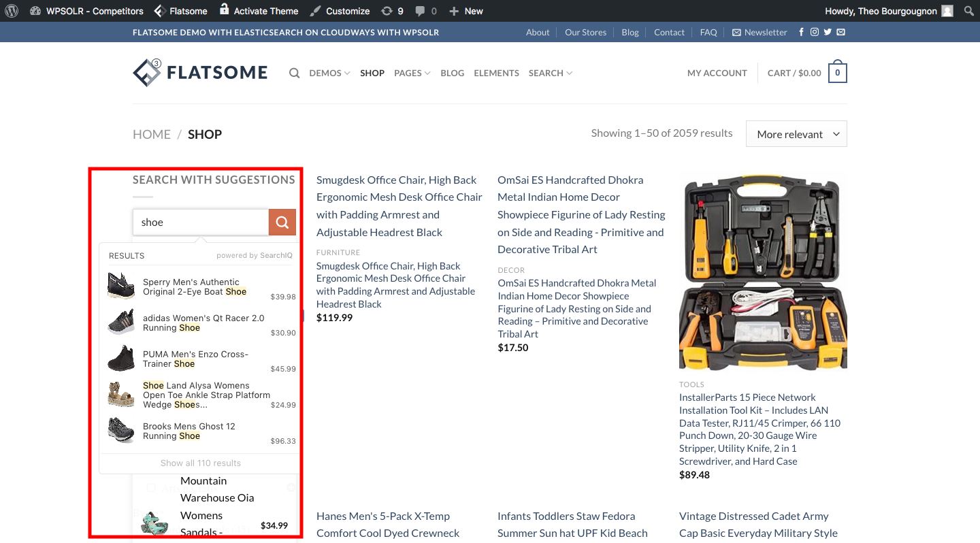Screen dimensions: 980x543
Task: Click the Instagram icon in top bar
Action: tap(814, 32)
